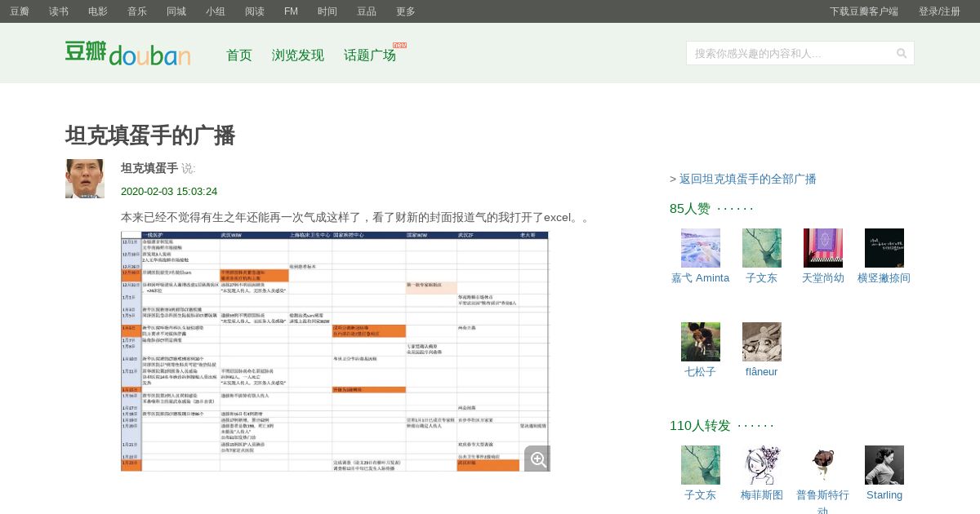Click the name Starling
Viewport: 980px width, 514px height.
(884, 495)
